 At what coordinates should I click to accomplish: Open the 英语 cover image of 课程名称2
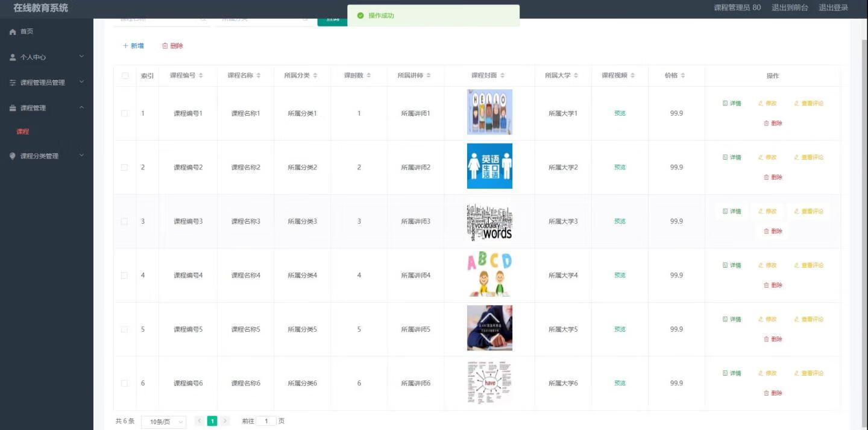pos(489,166)
